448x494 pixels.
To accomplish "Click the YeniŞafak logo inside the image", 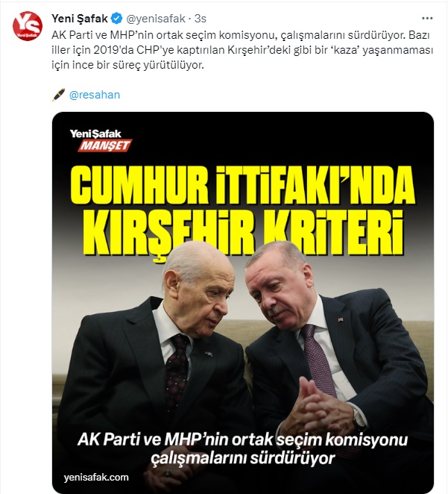I will tap(95, 134).
